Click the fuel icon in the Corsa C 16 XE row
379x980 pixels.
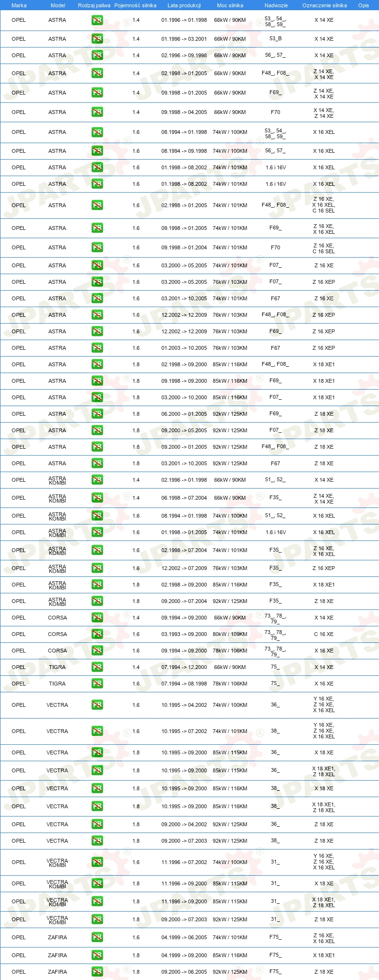click(x=97, y=634)
